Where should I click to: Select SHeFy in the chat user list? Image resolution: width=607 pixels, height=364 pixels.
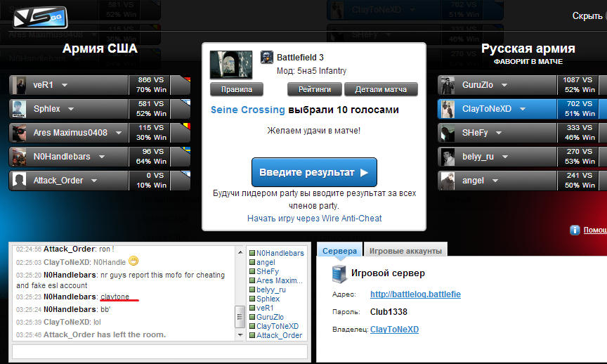pyautogui.click(x=268, y=271)
